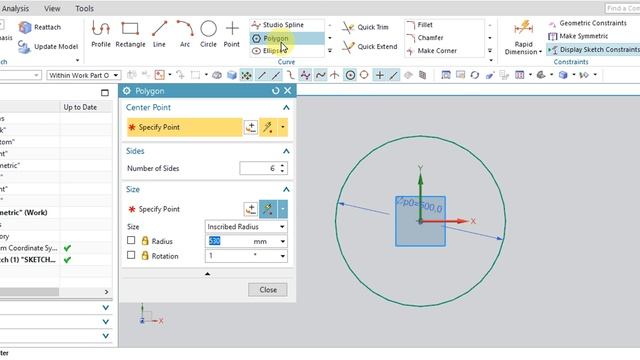Select the Make Corner tool

point(431,51)
